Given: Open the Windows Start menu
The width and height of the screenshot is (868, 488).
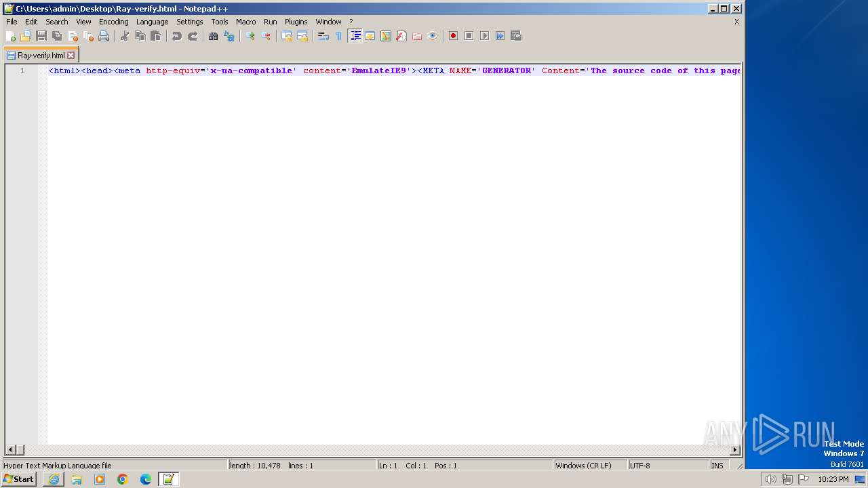Looking at the screenshot, I should coord(19,479).
